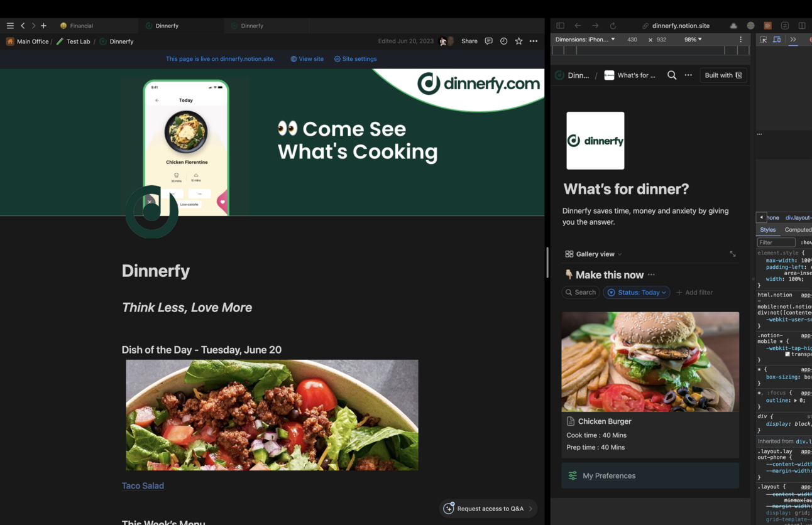Click the browser back arrow
Screen dimensions: 812x525
tap(578, 26)
